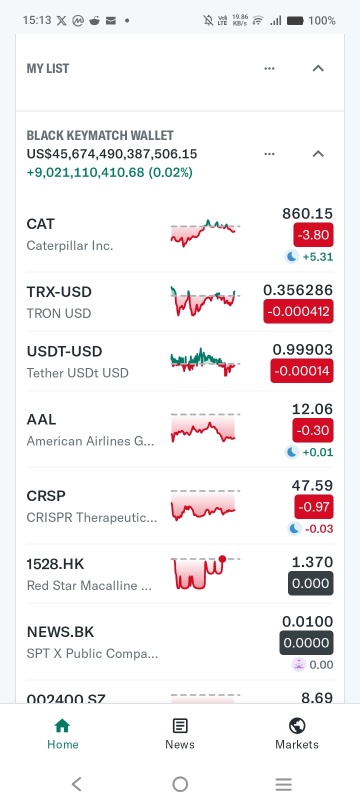Toggle USDT-USD's -0.00014 change badge

point(302,371)
